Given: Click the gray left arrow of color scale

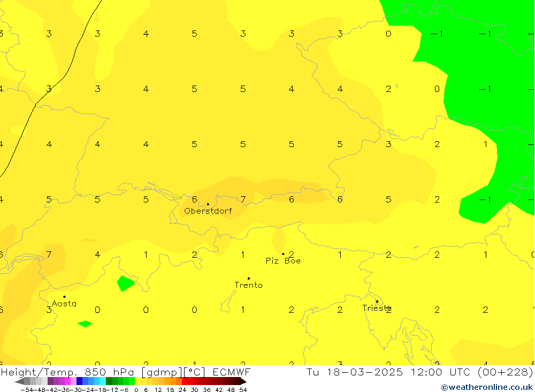Looking at the screenshot, I should pos(19,381).
